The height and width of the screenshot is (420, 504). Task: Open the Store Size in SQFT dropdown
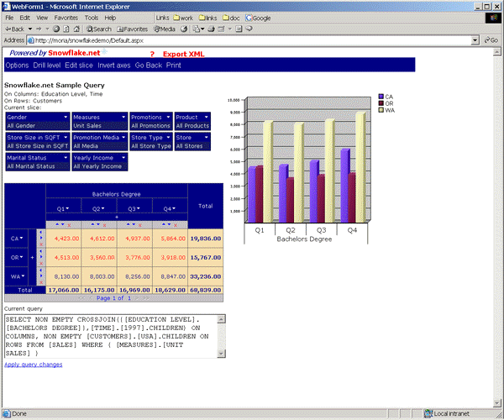[x=66, y=137]
